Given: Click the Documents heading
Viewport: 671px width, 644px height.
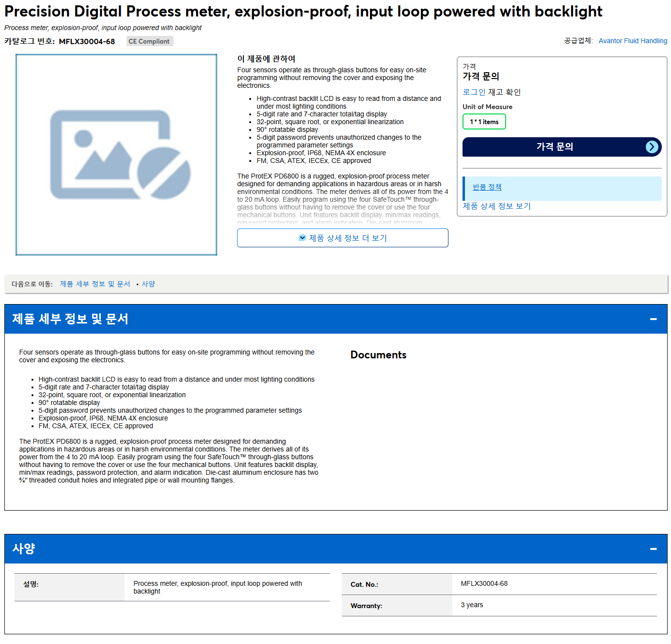Looking at the screenshot, I should 379,355.
